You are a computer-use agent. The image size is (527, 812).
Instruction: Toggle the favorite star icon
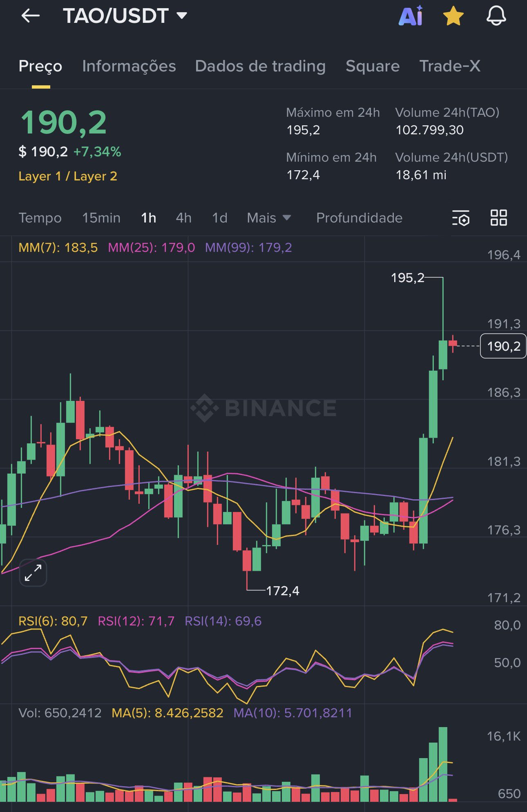[453, 16]
